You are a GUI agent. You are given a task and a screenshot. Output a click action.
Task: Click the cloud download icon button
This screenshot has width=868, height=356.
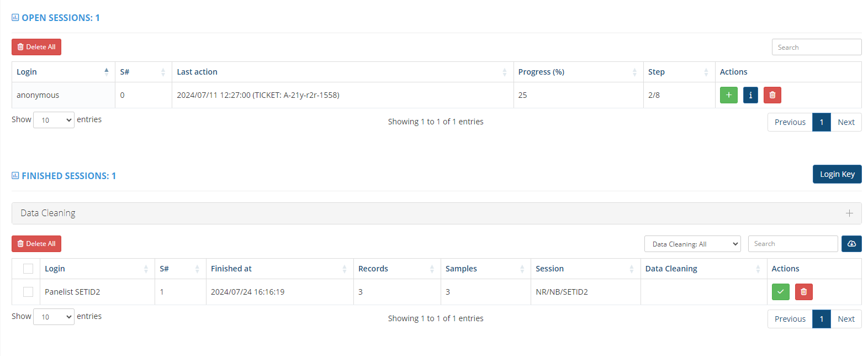(x=851, y=244)
